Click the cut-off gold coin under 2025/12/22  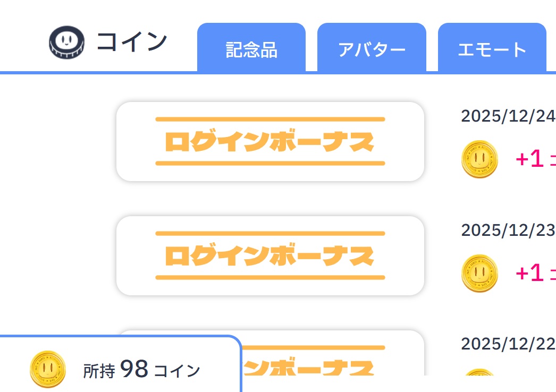(479, 373)
